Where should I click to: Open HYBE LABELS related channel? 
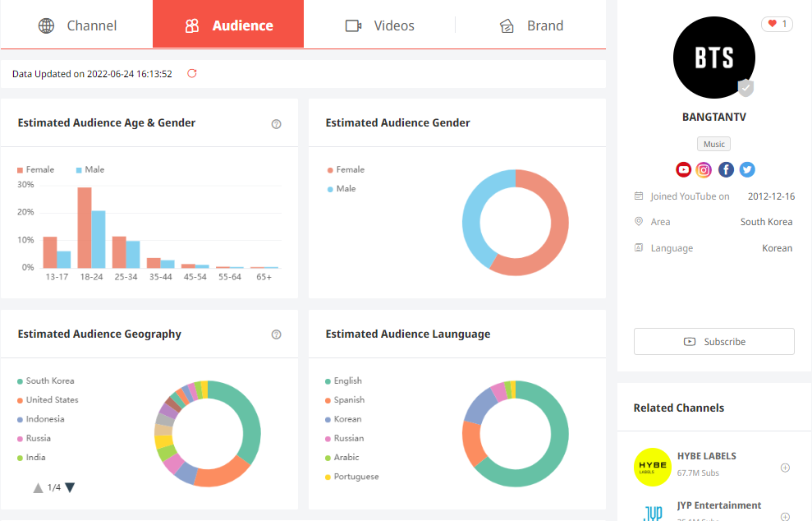[706, 456]
